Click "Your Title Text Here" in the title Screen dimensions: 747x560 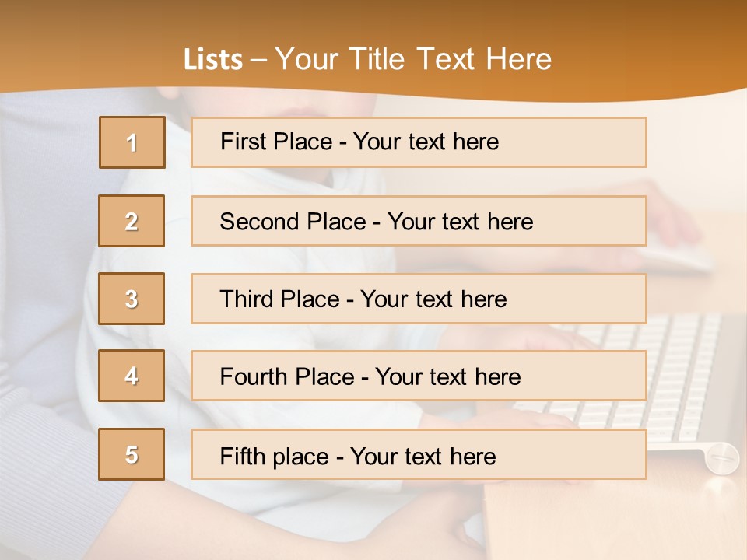tap(413, 60)
